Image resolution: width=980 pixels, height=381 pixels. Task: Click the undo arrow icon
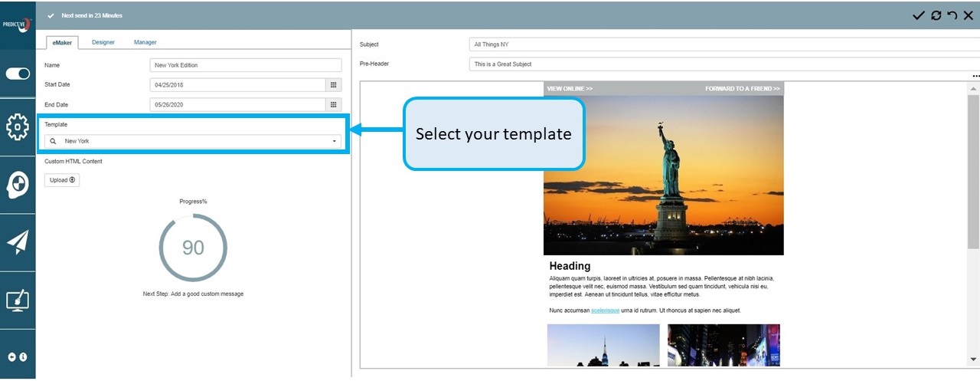[x=952, y=15]
